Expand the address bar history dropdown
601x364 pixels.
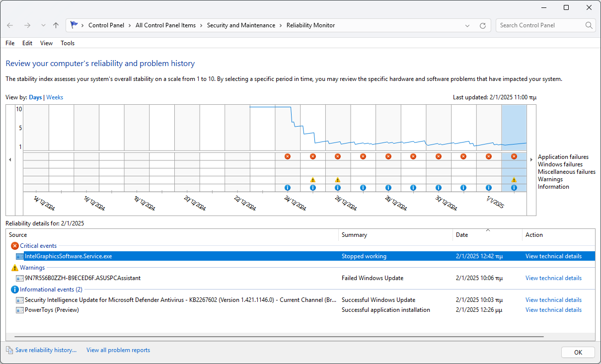coord(467,25)
